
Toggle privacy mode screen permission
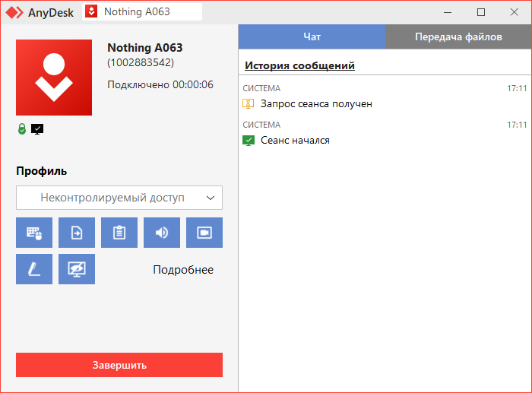pyautogui.click(x=77, y=269)
